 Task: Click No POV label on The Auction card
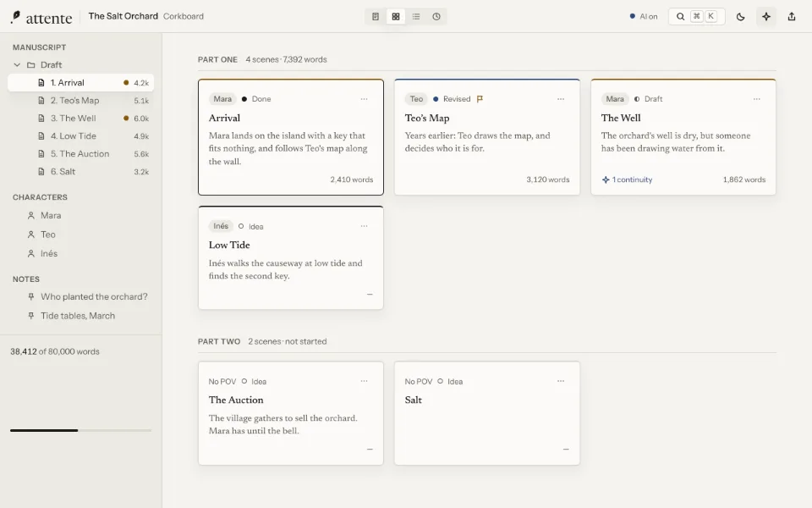(x=222, y=382)
